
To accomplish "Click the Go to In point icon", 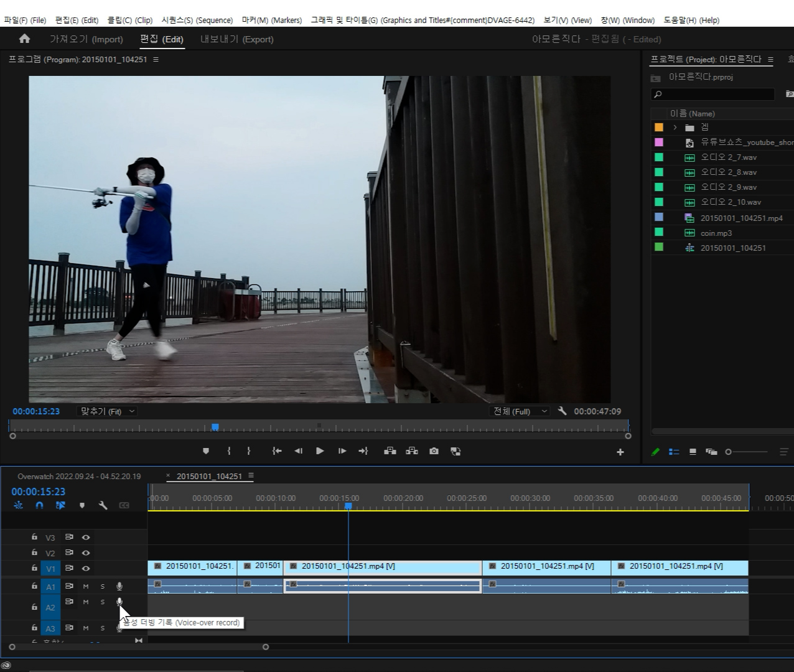I will point(277,451).
